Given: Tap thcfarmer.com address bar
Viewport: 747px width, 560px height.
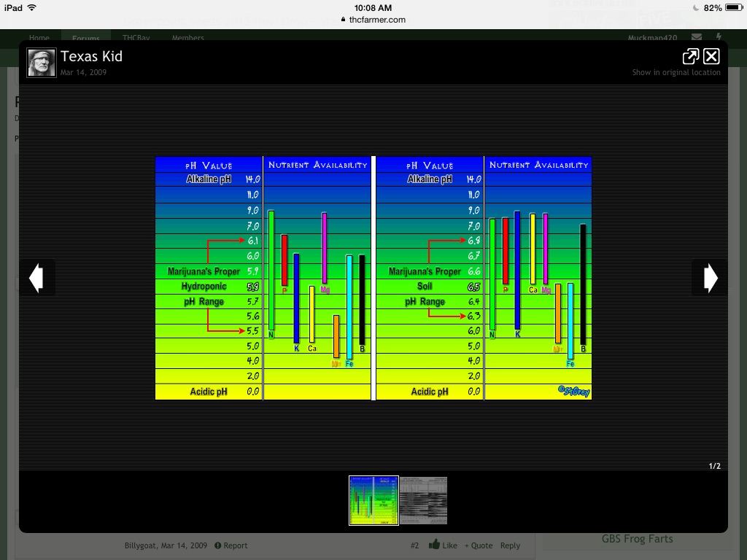Looking at the screenshot, I should tap(373, 20).
